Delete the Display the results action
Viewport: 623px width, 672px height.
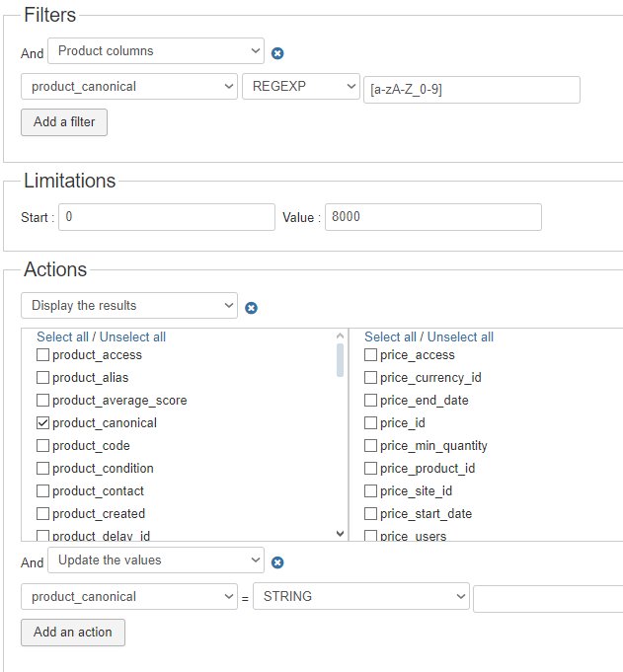pos(251,308)
